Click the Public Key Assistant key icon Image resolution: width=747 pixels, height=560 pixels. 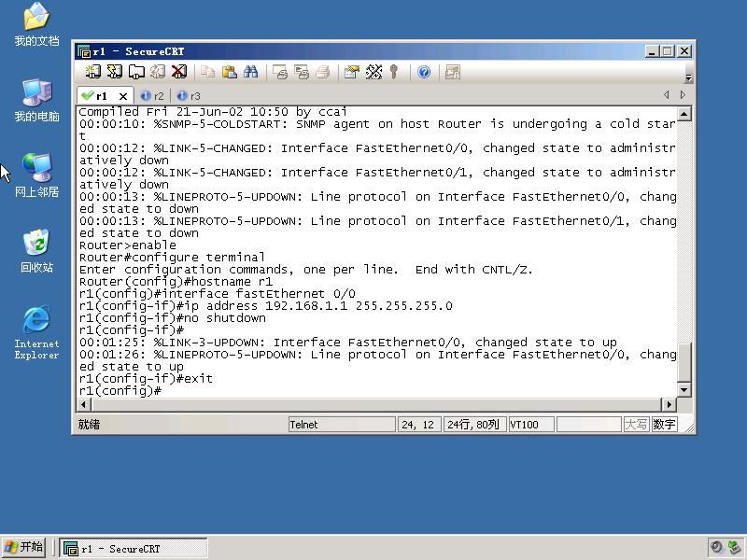pyautogui.click(x=393, y=72)
